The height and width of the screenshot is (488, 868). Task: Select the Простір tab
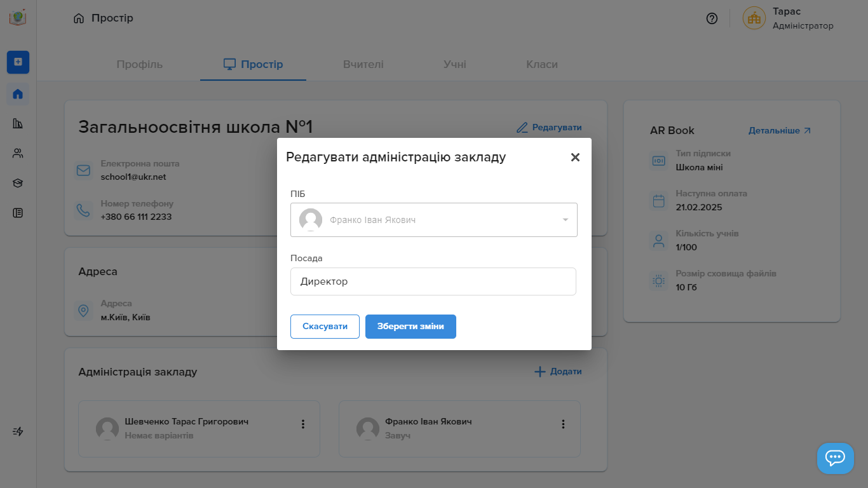253,64
